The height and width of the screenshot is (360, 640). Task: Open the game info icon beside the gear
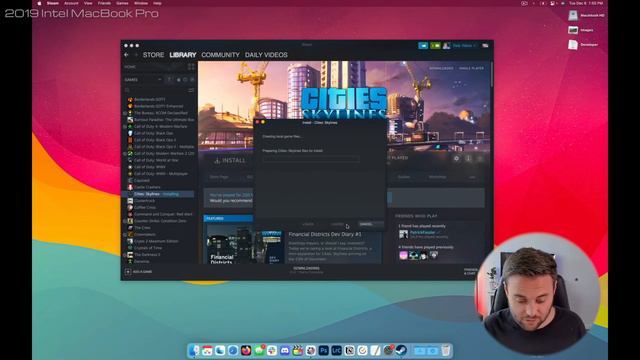coord(468,158)
